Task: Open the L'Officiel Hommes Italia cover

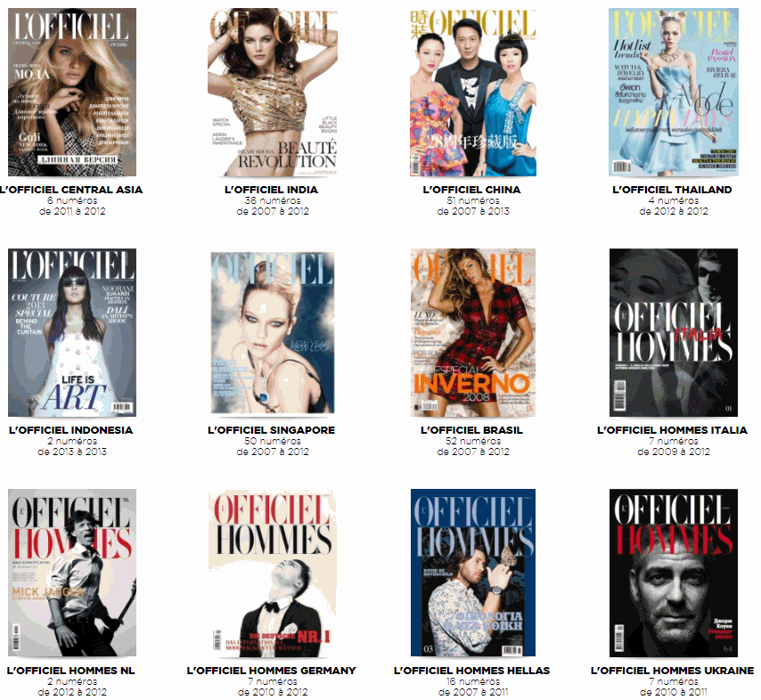Action: coord(672,333)
